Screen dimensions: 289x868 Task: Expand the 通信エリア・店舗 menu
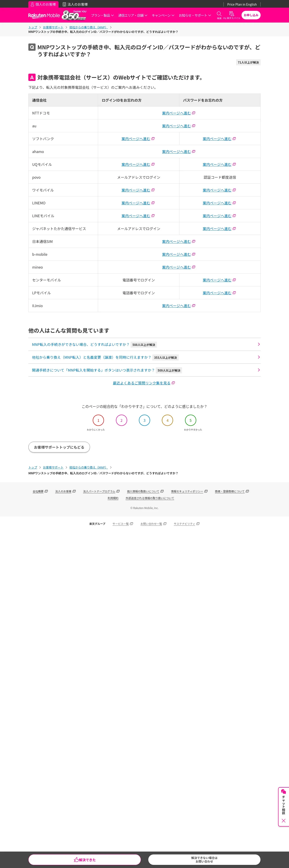coord(133,15)
